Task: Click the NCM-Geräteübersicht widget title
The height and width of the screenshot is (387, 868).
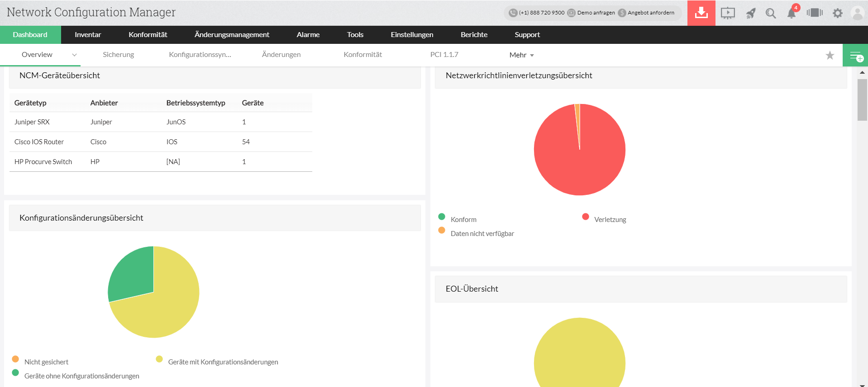Action: click(60, 76)
